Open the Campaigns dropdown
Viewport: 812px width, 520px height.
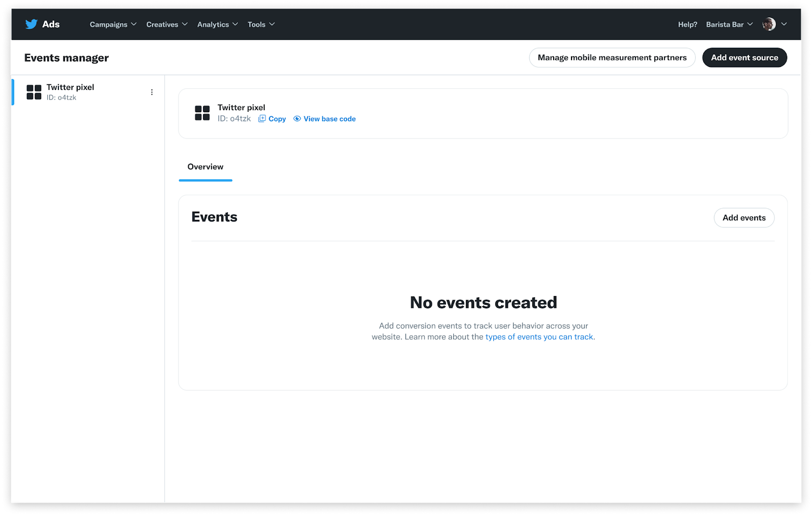tap(113, 24)
